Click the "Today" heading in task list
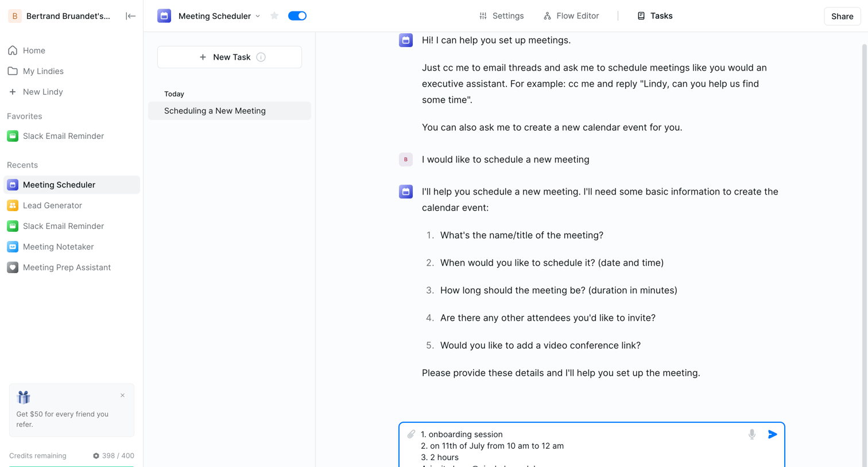Screen dimensions: 868x467 [174, 94]
